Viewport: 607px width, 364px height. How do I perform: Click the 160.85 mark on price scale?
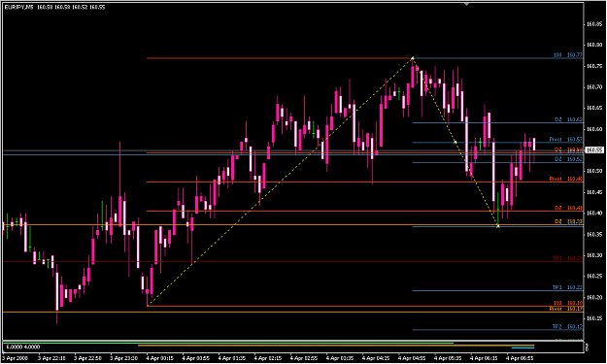(594, 24)
